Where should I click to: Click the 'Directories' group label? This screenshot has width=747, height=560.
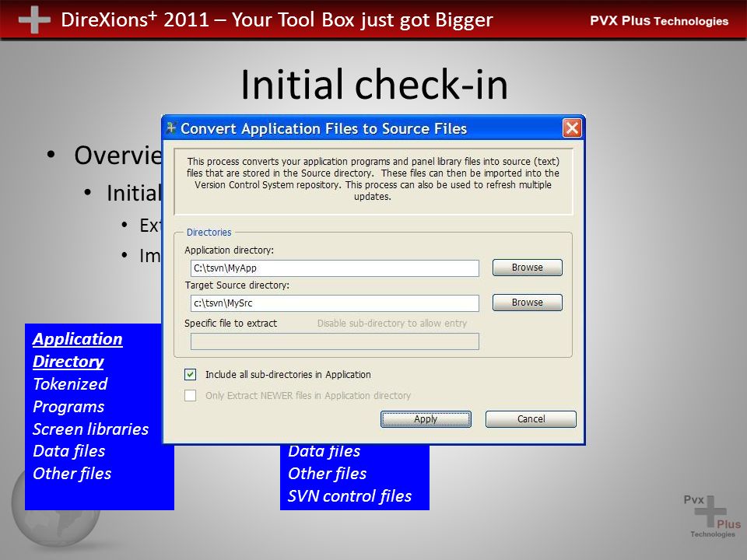pos(209,233)
